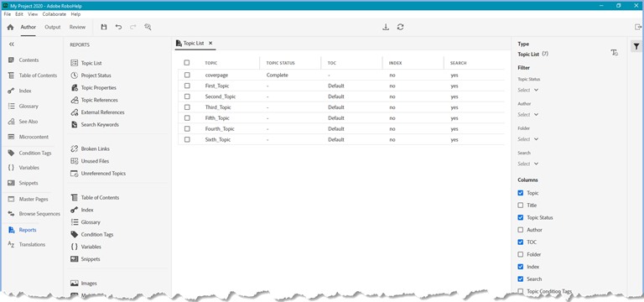Screen dimensions: 644x302
Task: Open the Help menu
Action: pyautogui.click(x=75, y=14)
